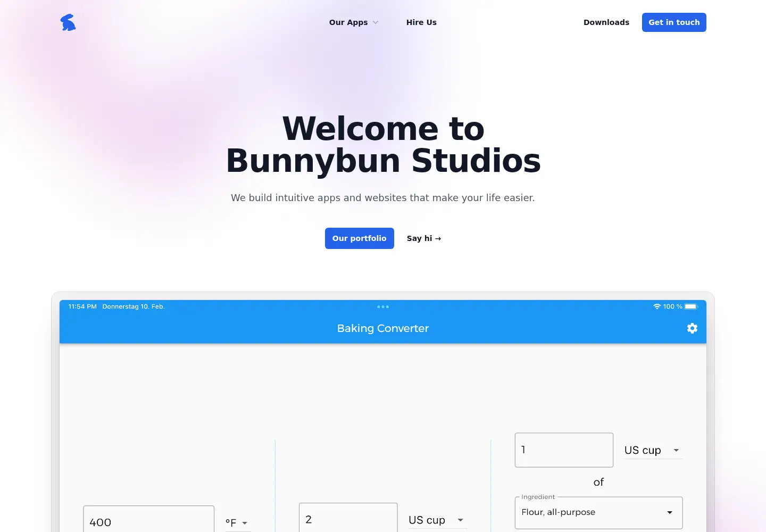Click the Wi-Fi icon in the tablet status bar
The height and width of the screenshot is (532, 766).
657,306
